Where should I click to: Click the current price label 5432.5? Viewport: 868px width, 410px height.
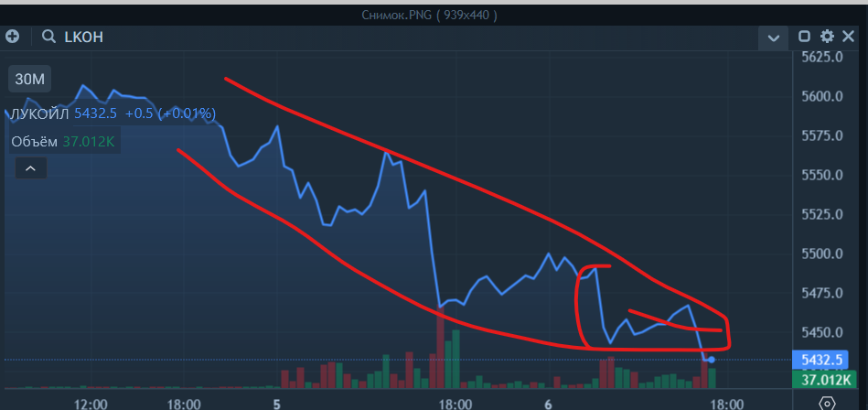[x=820, y=361]
